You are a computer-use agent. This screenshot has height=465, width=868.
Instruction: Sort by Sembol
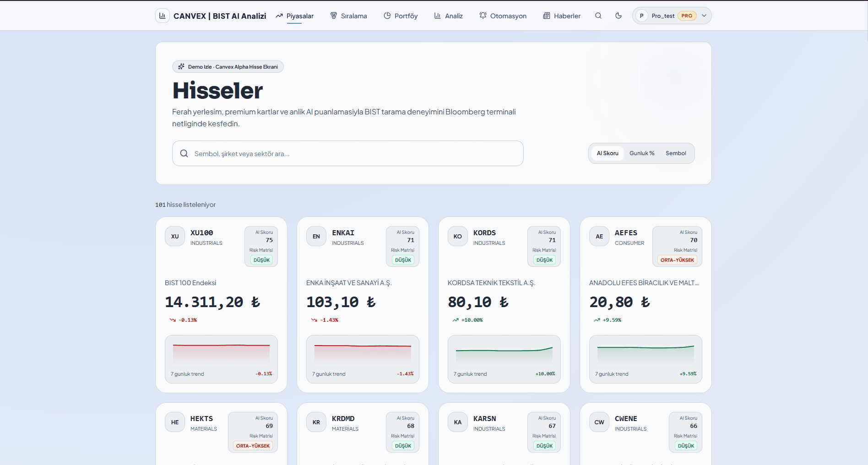(676, 153)
